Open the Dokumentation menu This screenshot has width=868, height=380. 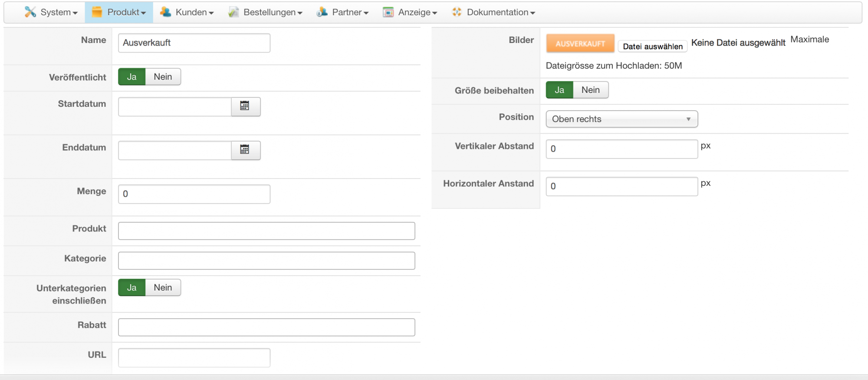point(493,12)
